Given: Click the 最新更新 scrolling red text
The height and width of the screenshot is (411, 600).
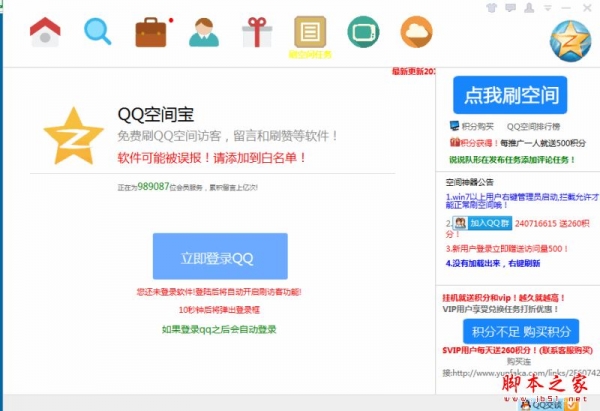Looking at the screenshot, I should tap(413, 71).
